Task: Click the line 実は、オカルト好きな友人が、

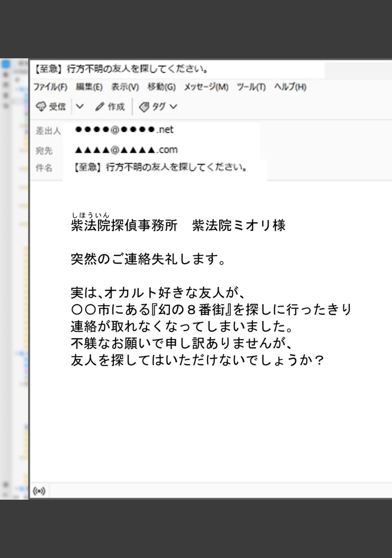Action: click(158, 293)
